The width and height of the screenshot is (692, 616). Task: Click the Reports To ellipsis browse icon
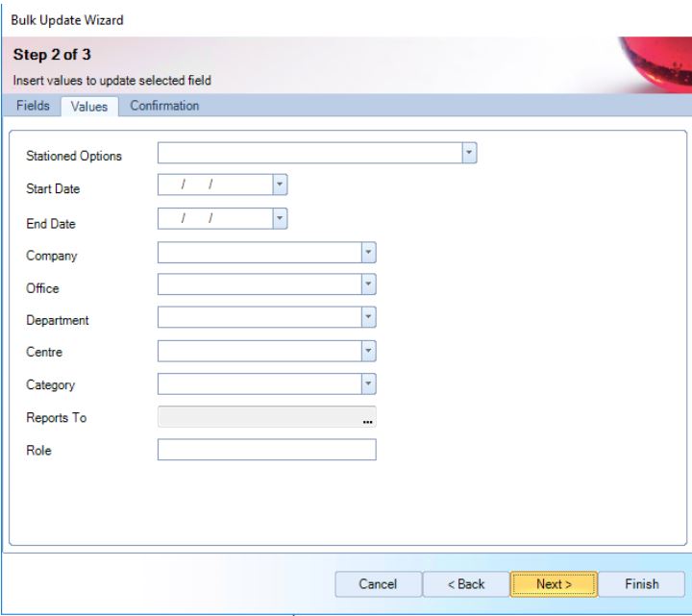[x=367, y=422]
